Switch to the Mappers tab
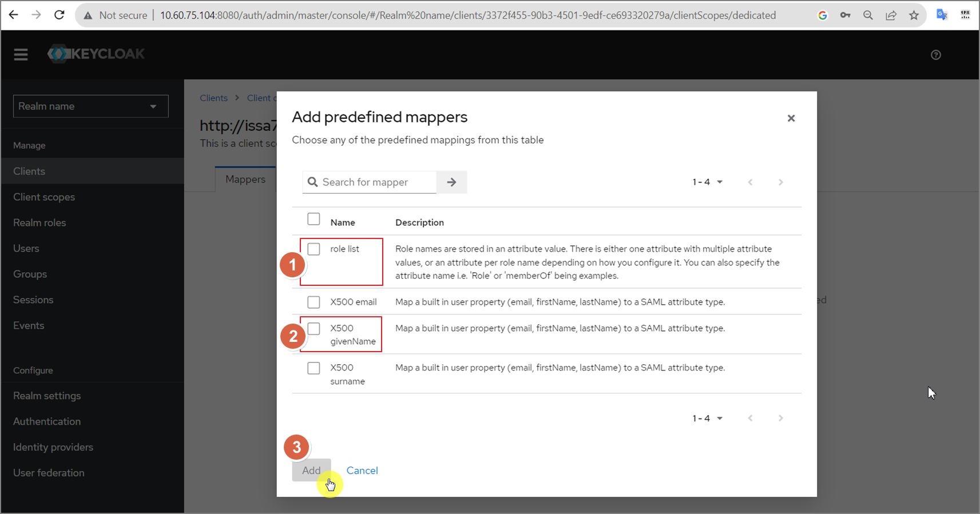This screenshot has height=514, width=980. pyautogui.click(x=245, y=179)
